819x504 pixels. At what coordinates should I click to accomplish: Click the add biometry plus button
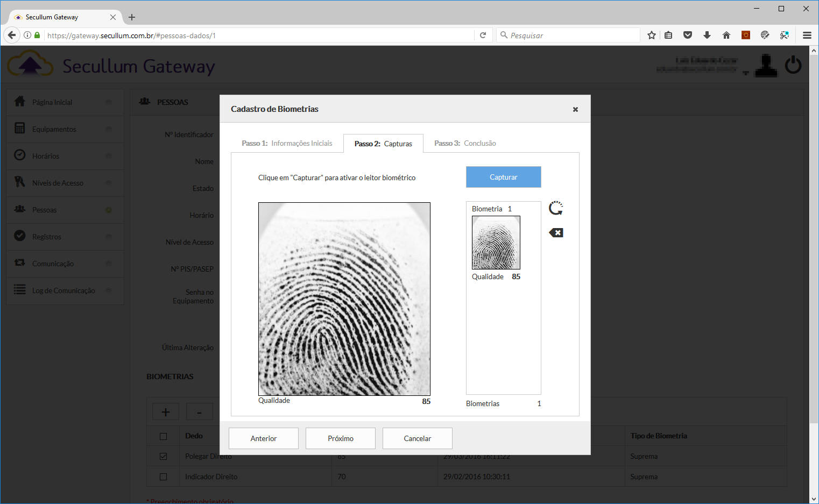[x=166, y=412]
